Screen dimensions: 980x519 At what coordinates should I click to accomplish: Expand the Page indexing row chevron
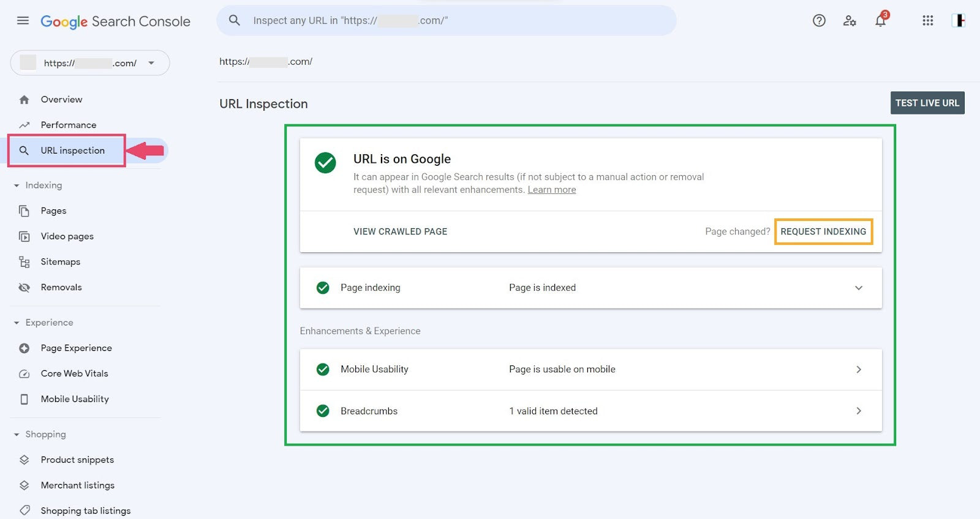coord(859,288)
